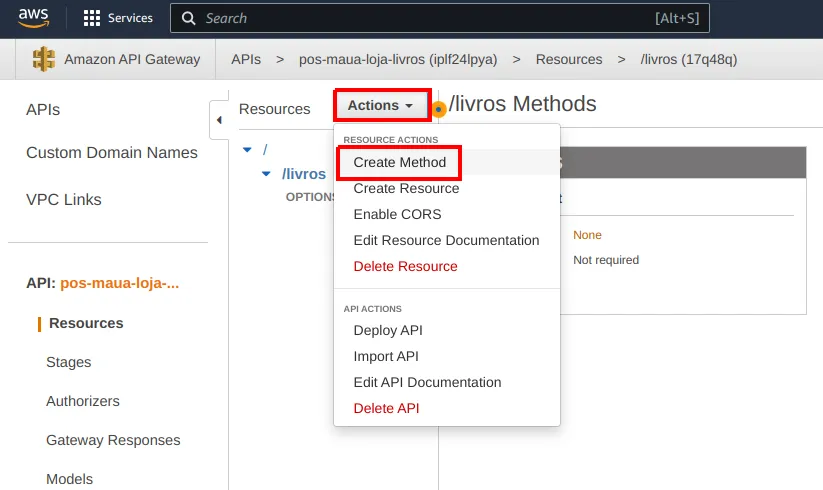The height and width of the screenshot is (490, 823).
Task: Click Amazon API Gateway title link
Action: (132, 59)
